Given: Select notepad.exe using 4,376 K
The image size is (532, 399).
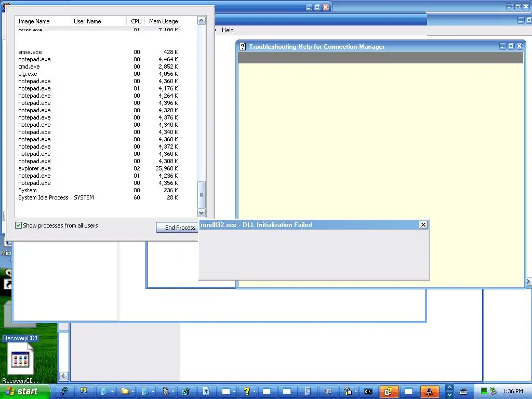Looking at the screenshot, I should [98, 117].
